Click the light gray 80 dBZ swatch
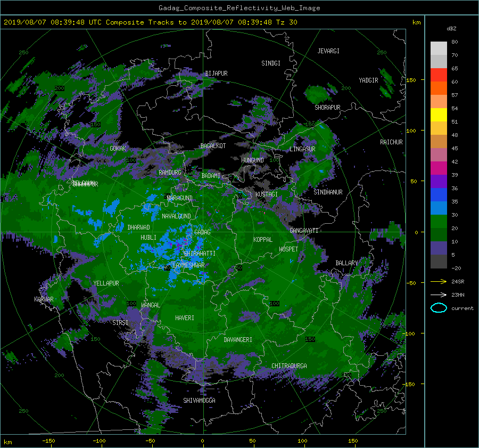 439,48
